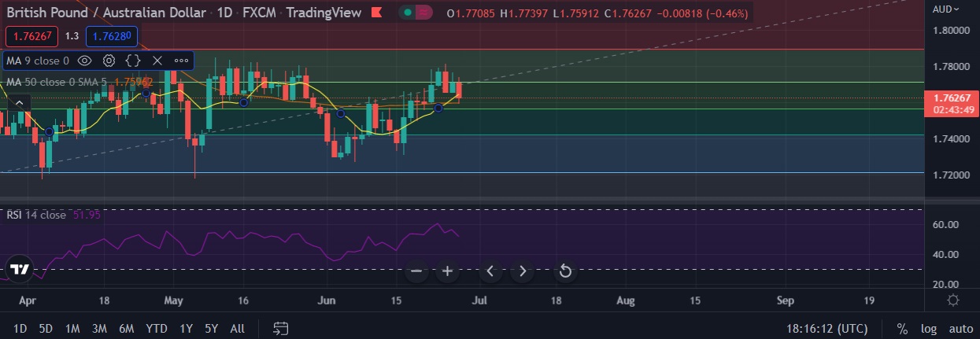Select the 5D time range
980x339 pixels.
pos(46,328)
